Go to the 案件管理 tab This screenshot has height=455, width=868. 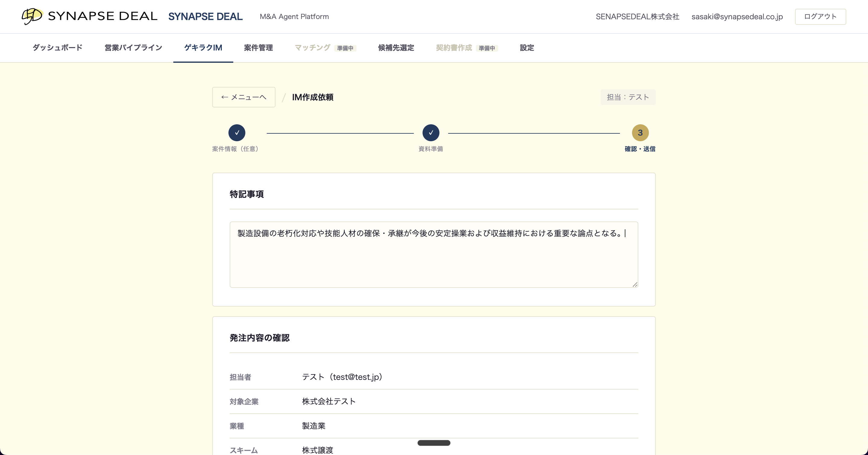[x=258, y=48]
